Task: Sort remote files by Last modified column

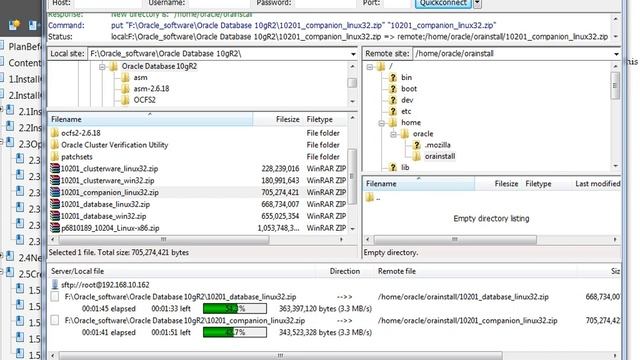Action: pyautogui.click(x=597, y=184)
